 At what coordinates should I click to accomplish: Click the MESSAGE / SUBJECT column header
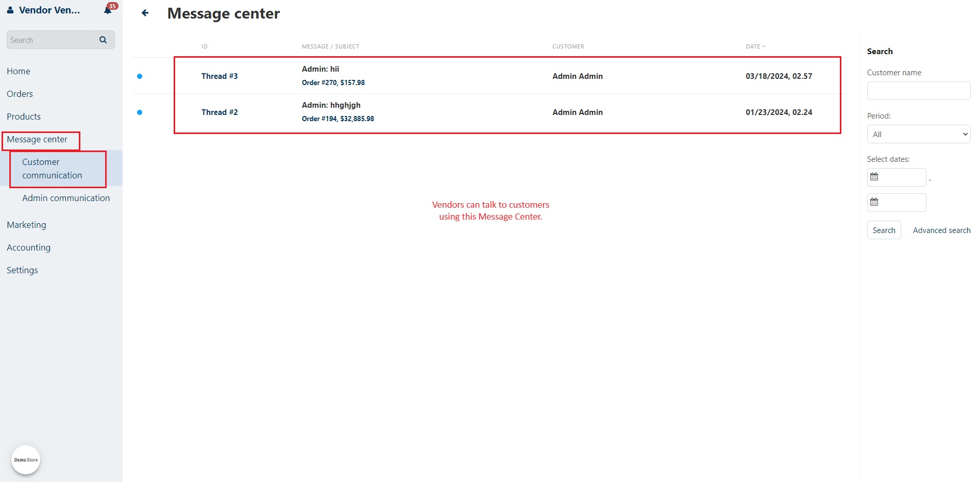click(330, 46)
